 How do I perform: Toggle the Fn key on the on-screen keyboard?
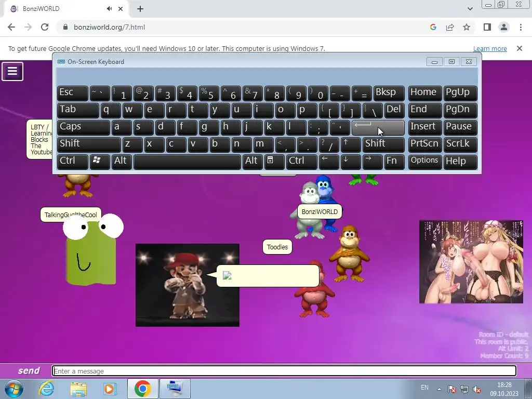394,162
